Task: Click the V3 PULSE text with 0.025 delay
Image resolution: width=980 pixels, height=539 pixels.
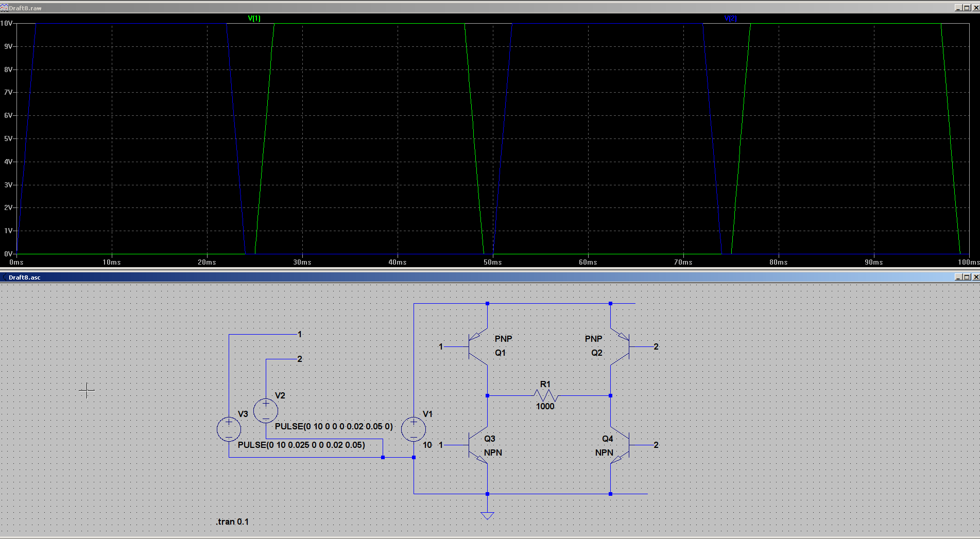Action: (301, 445)
